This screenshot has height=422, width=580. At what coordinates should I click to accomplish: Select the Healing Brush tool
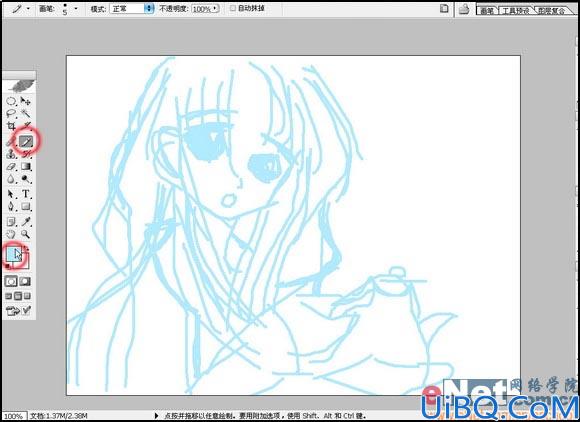10,142
